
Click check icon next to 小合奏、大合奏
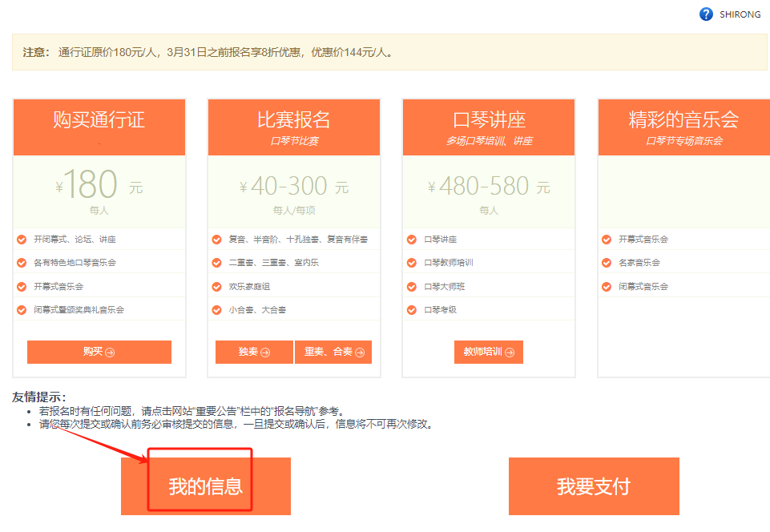coord(216,310)
